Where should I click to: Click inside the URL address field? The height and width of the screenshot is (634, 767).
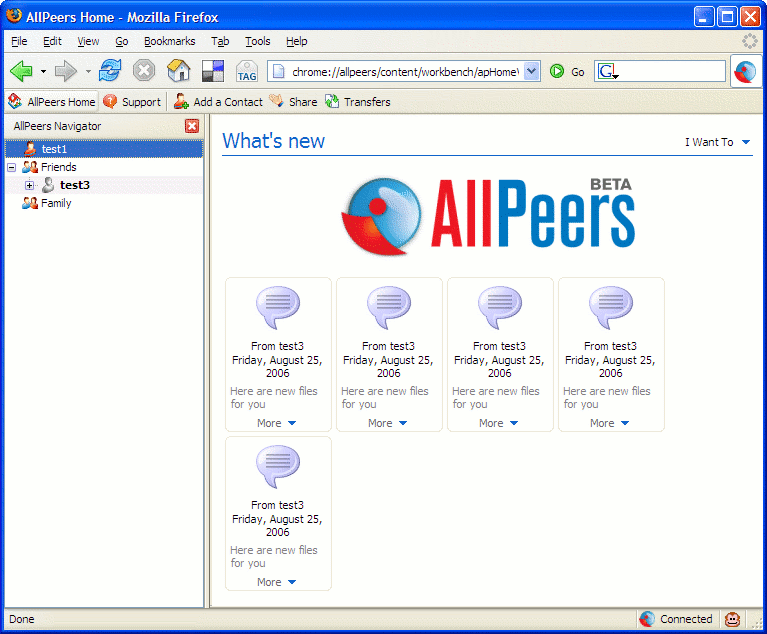point(404,72)
